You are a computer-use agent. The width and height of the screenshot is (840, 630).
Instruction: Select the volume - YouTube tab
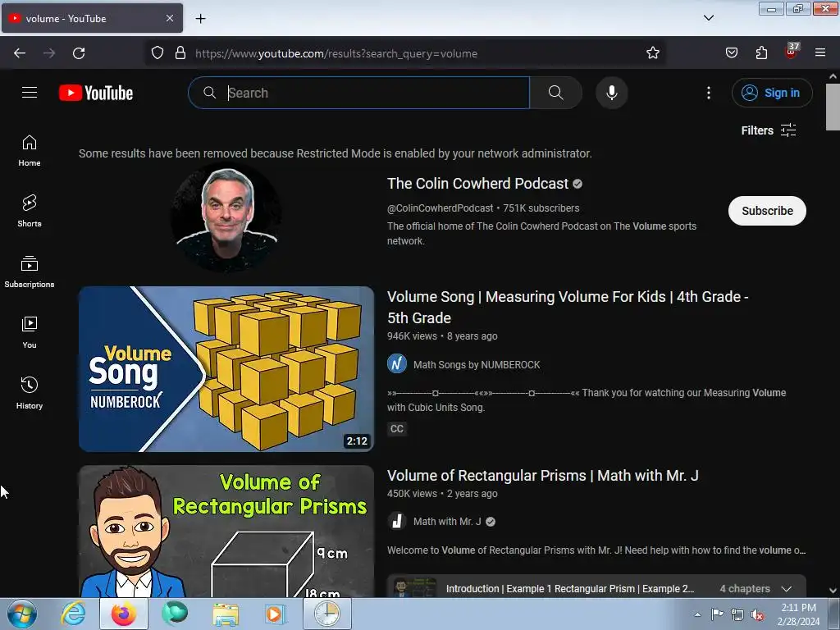[x=92, y=18]
